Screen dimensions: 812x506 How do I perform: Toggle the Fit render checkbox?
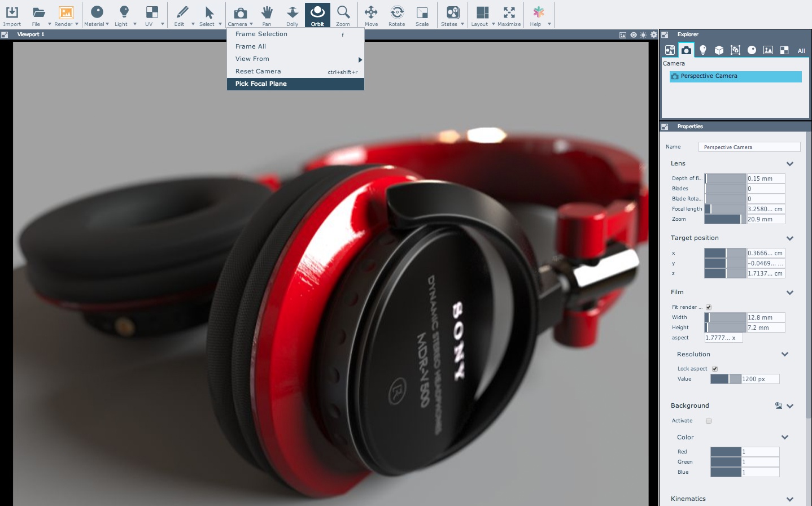(709, 307)
